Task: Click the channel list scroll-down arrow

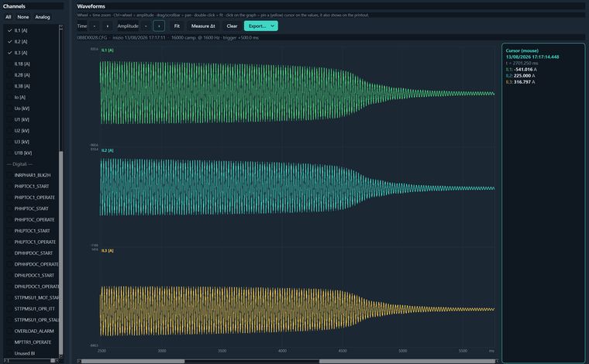Action: pos(61,356)
